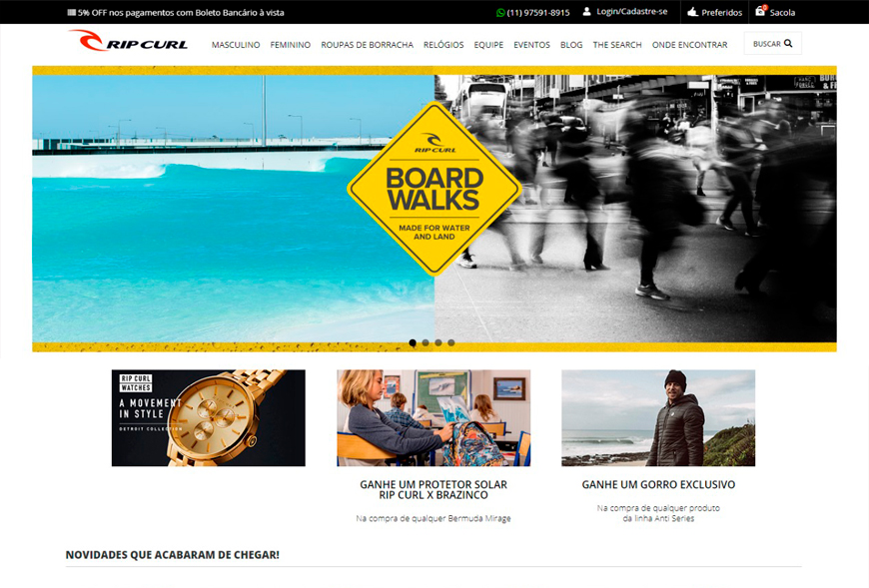
Task: Click the Ganhe um Gorro Exclusivo heading
Action: click(658, 484)
